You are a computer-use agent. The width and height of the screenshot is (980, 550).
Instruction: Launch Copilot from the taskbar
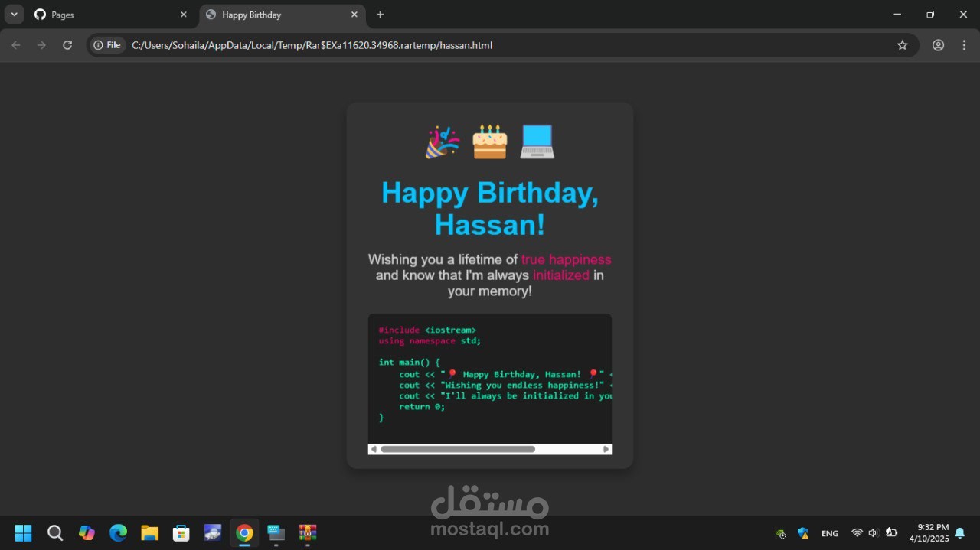click(x=87, y=532)
